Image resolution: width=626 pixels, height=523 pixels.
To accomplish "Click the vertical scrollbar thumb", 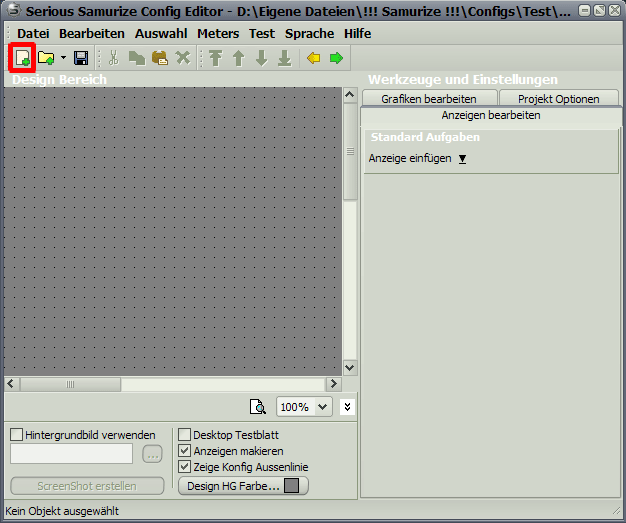I will pos(350,152).
